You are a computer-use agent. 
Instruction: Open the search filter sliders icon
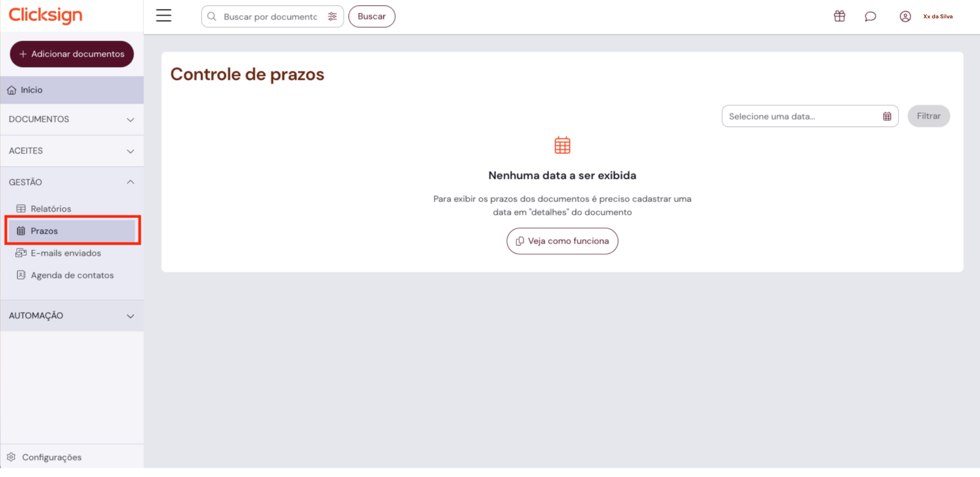pos(333,17)
